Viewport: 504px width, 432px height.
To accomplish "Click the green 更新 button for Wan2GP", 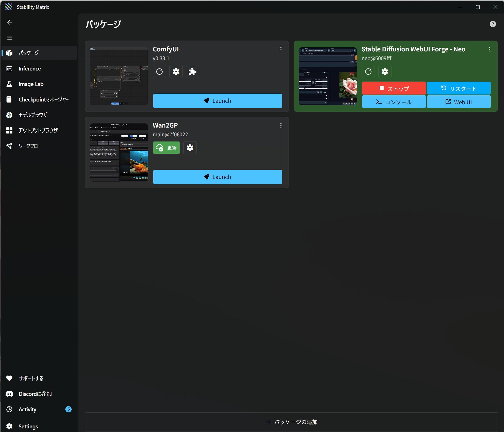I will click(166, 148).
